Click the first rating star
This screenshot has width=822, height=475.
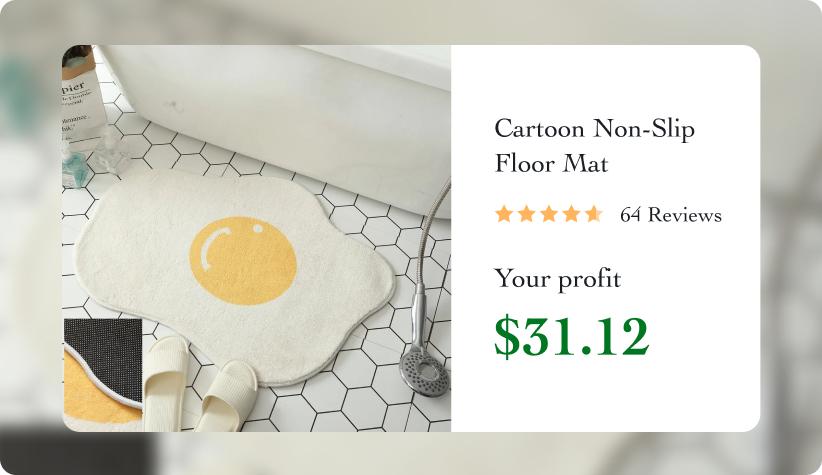(x=504, y=214)
